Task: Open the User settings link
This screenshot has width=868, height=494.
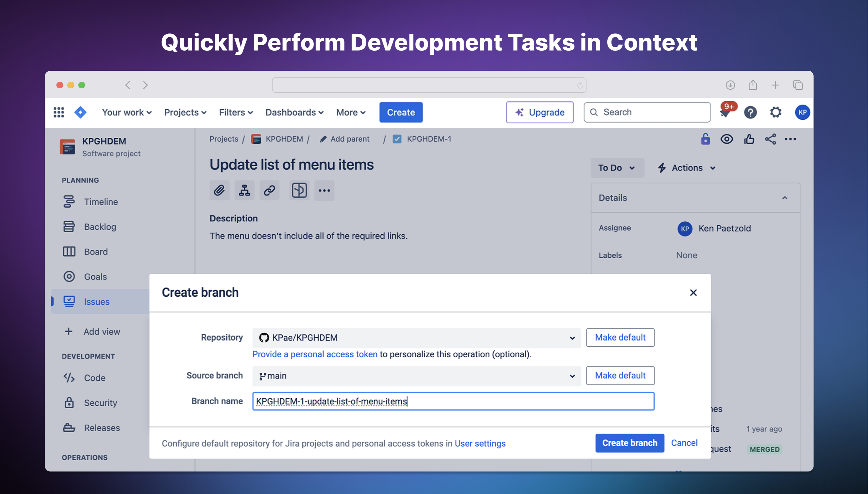Action: point(480,444)
